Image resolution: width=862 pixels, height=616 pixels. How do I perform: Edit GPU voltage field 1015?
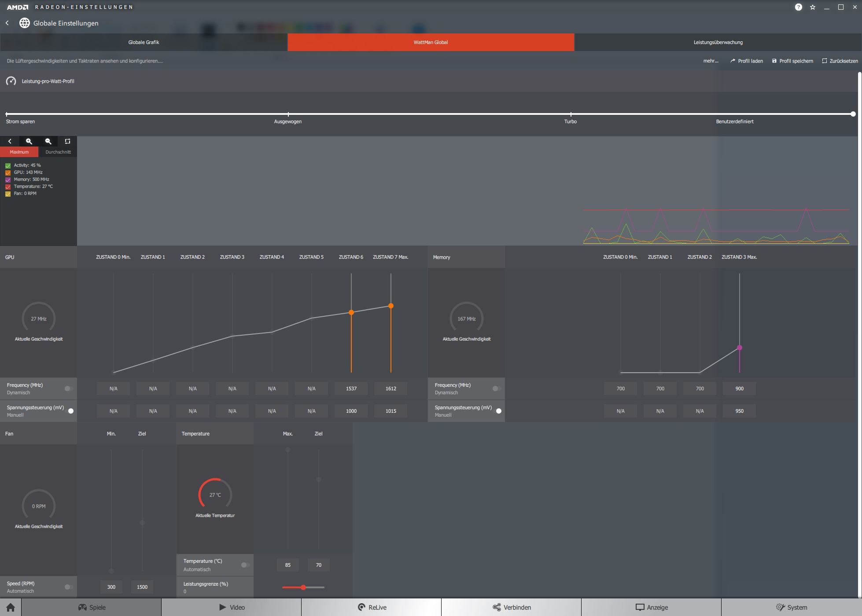[391, 411]
